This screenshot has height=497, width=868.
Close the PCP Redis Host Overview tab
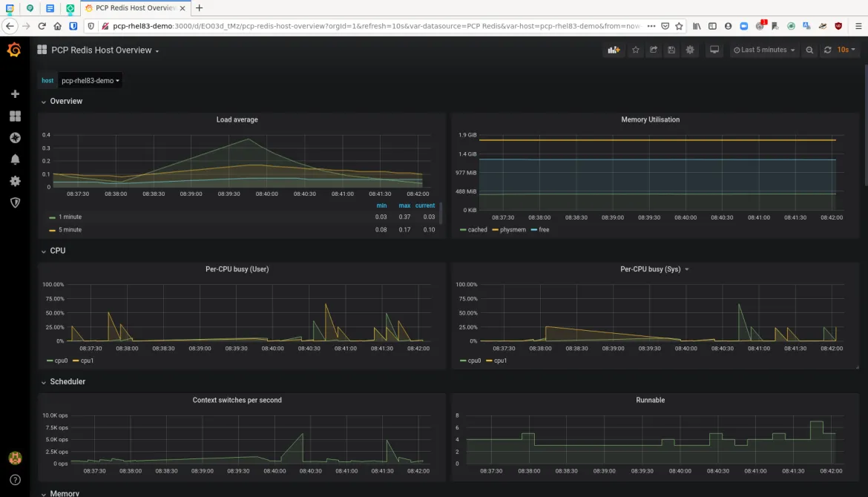point(183,8)
